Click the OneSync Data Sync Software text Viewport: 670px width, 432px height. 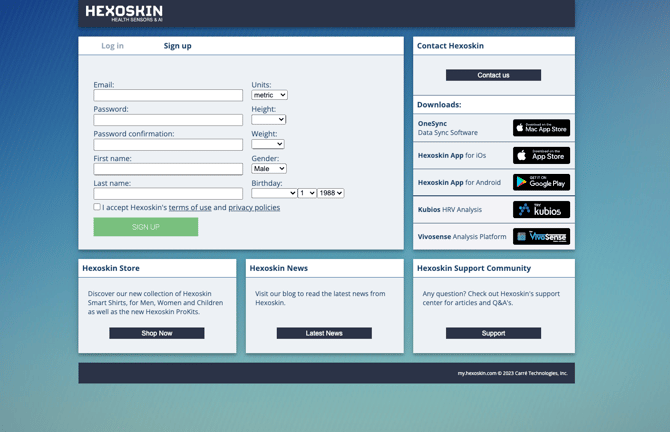[x=448, y=128]
